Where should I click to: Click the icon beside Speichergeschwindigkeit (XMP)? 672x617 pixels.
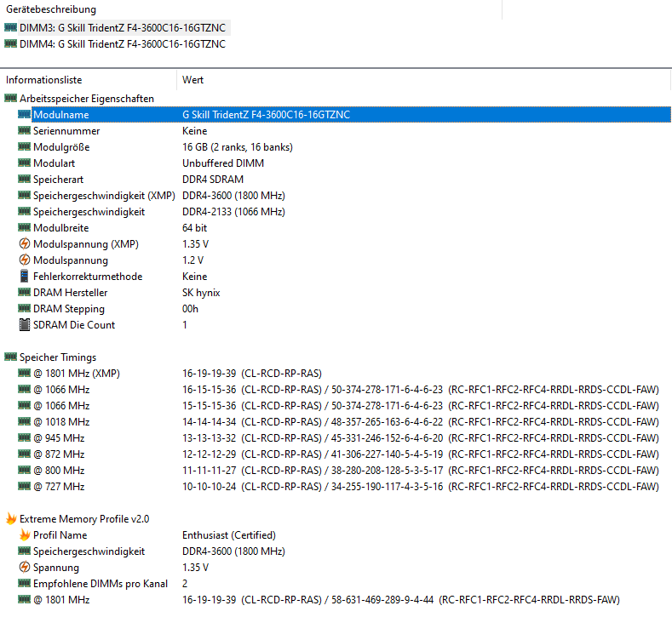tap(25, 195)
